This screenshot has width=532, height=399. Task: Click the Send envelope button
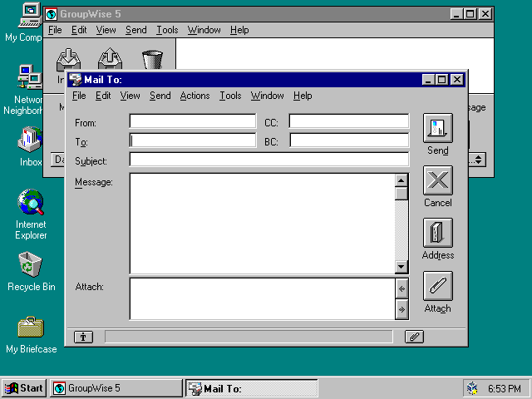coord(438,128)
